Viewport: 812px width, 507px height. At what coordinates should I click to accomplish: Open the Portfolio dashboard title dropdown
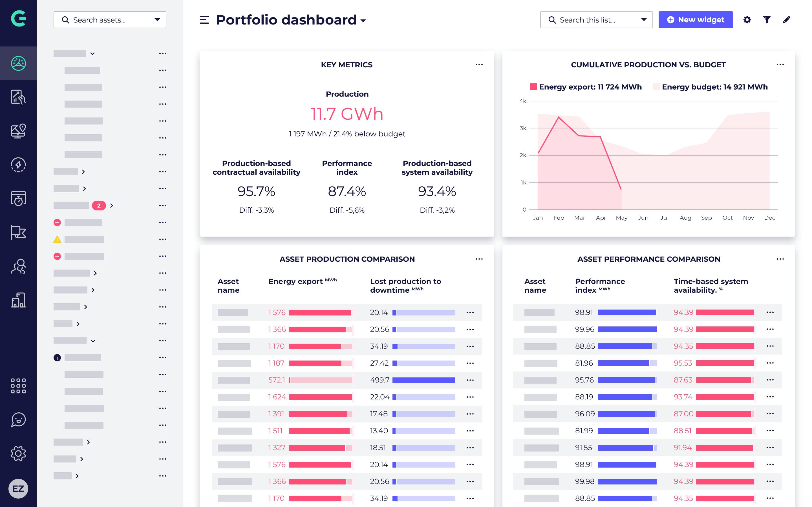tap(363, 21)
